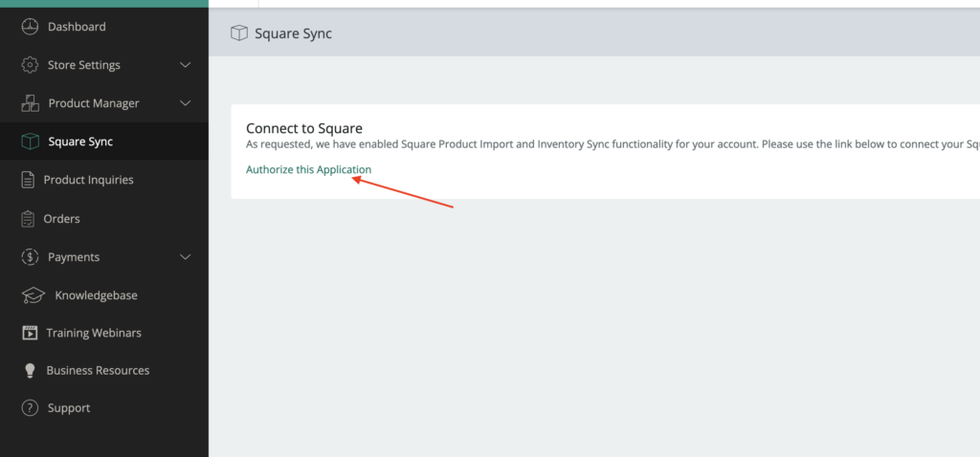Click the Product Manager boxes icon

click(x=31, y=103)
